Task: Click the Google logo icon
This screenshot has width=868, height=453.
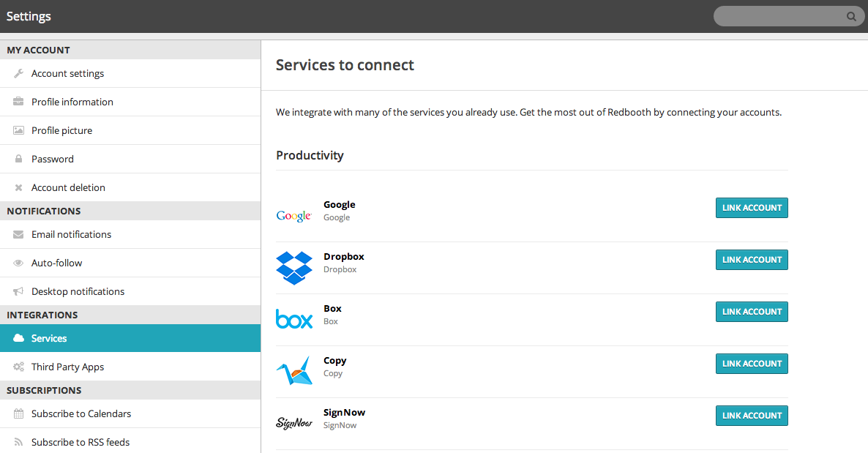Action: [294, 216]
